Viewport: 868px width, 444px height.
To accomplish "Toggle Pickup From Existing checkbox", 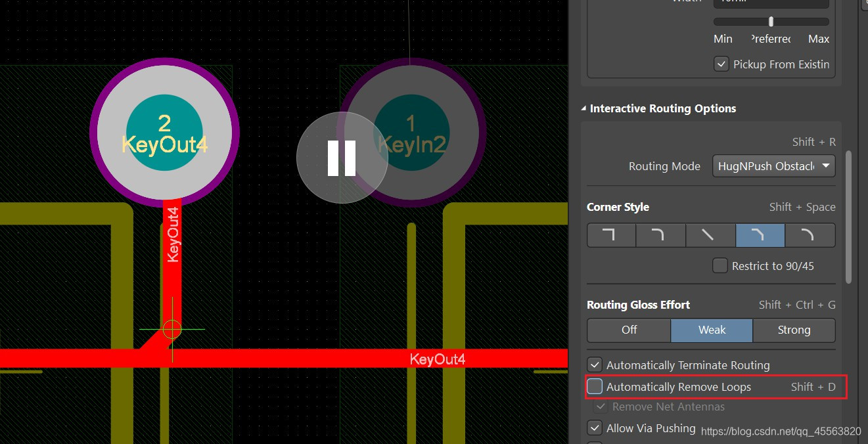I will 721,64.
